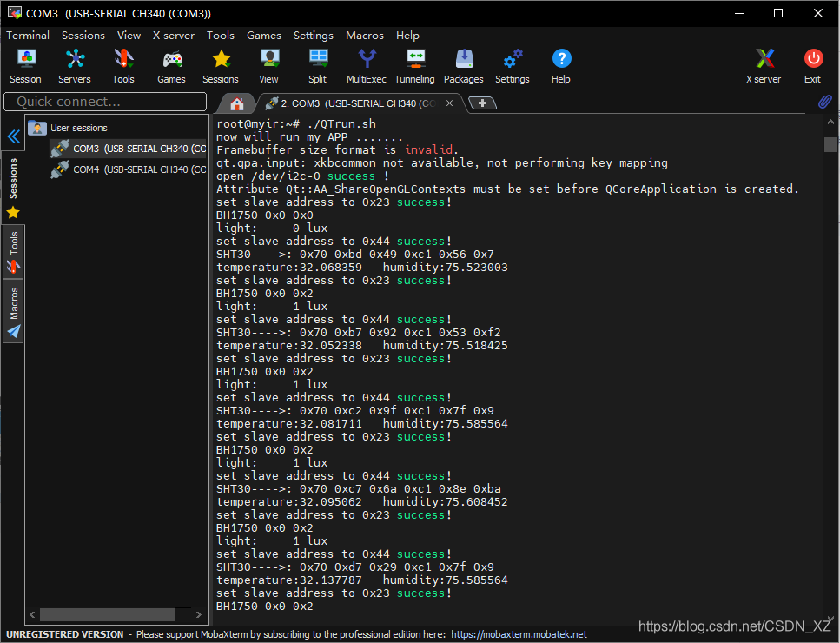This screenshot has width=840, height=643.
Task: Close the COM3 terminal tab
Action: click(449, 103)
